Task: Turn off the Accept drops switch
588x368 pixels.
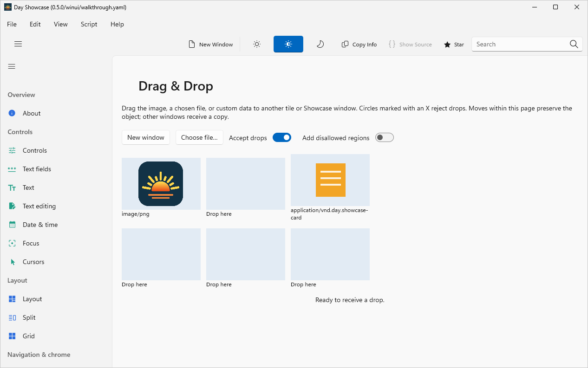Action: tap(282, 137)
